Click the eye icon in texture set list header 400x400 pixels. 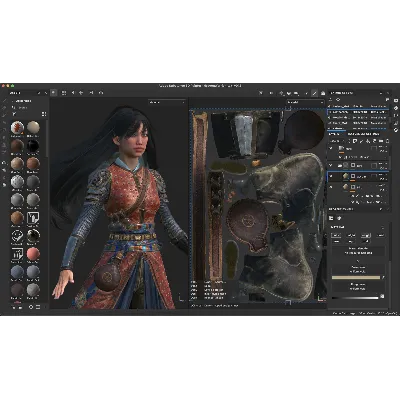(338, 100)
